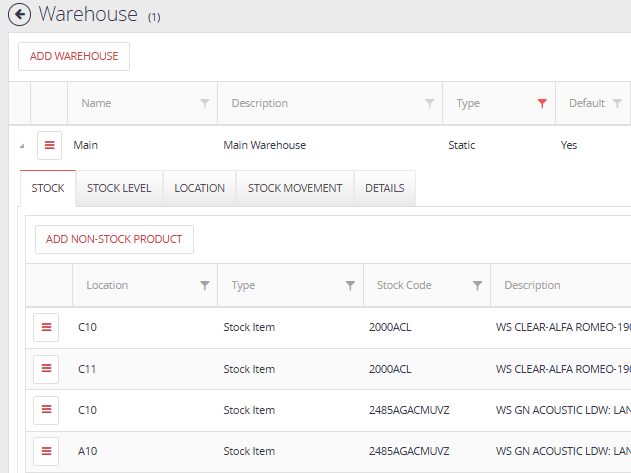Select location A10 cell

tap(88, 451)
